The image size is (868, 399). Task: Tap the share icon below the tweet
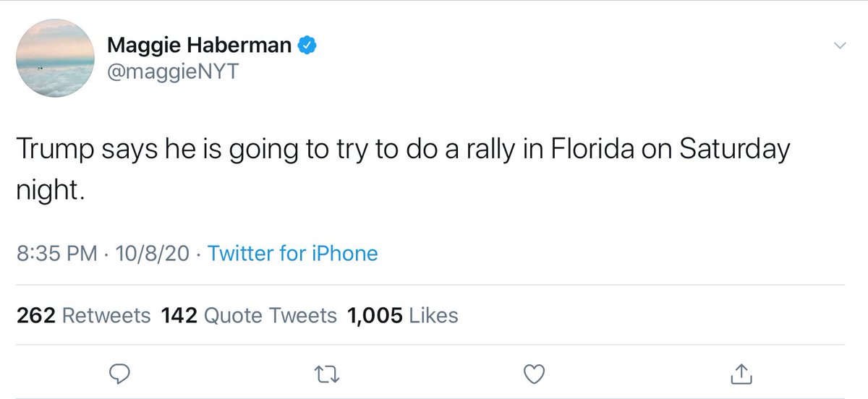[740, 373]
